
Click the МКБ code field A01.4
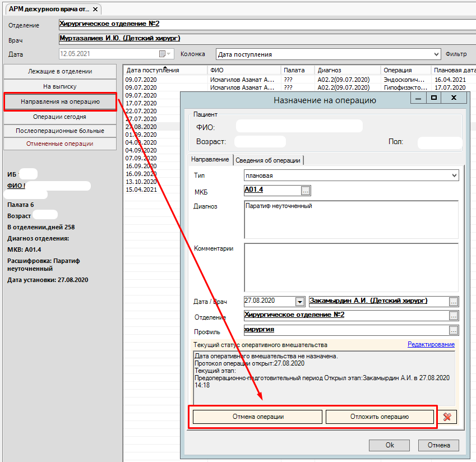[272, 190]
